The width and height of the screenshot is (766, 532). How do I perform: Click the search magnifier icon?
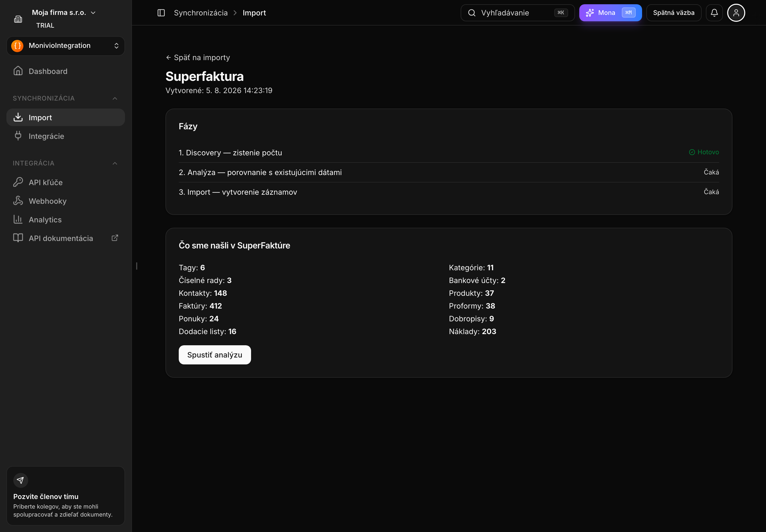(x=472, y=13)
